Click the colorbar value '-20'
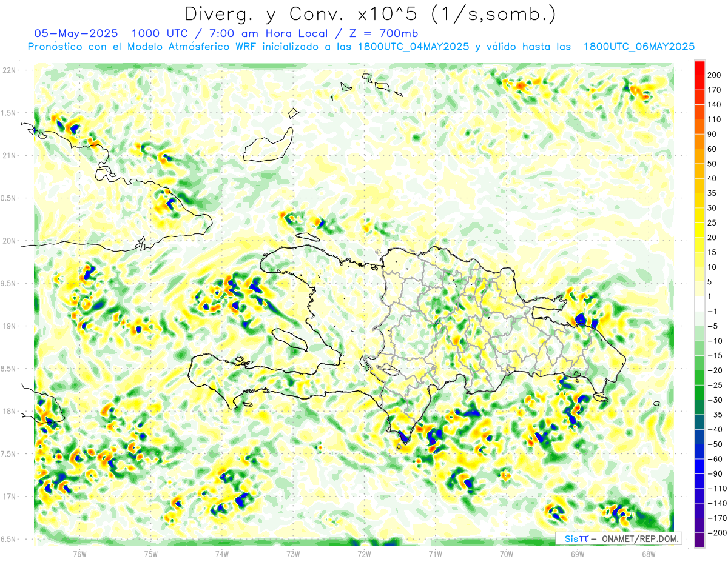This screenshot has width=728, height=562. pyautogui.click(x=715, y=370)
